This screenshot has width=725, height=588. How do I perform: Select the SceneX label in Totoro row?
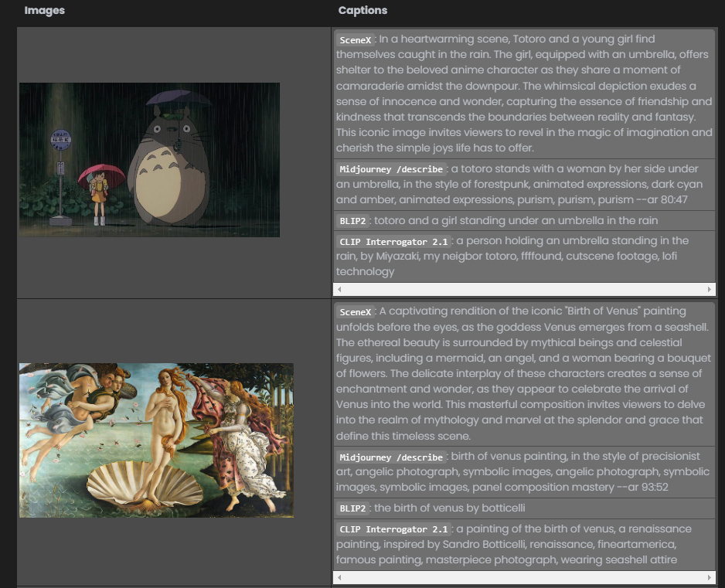pos(355,39)
